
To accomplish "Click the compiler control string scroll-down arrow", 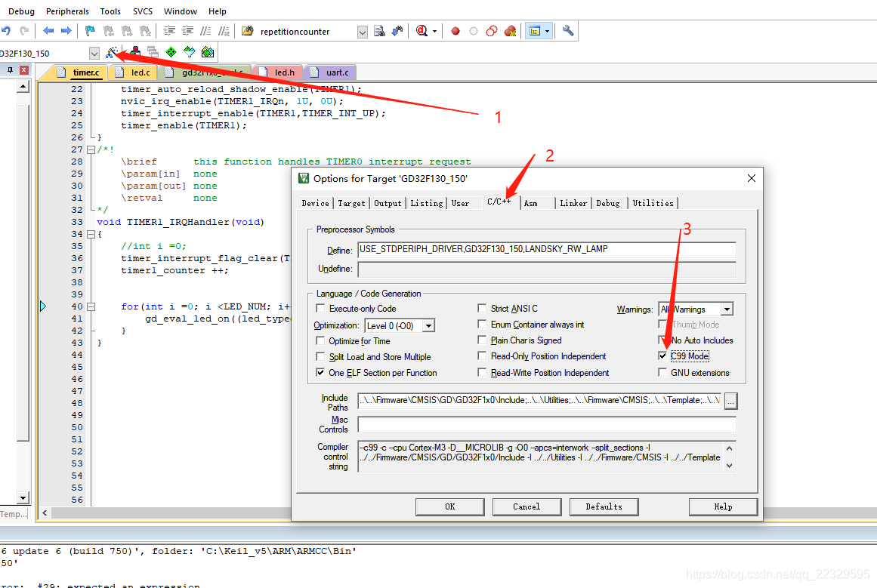I will 730,466.
